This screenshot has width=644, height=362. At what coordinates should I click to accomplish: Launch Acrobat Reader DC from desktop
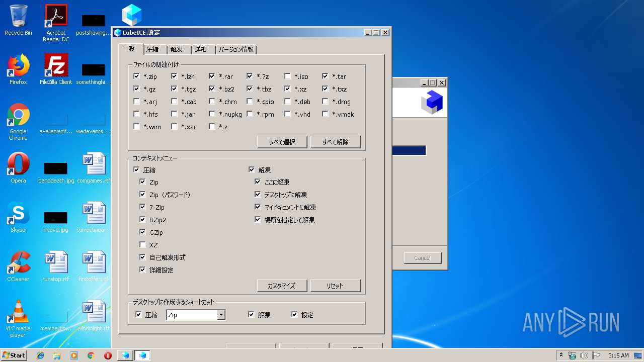point(56,23)
